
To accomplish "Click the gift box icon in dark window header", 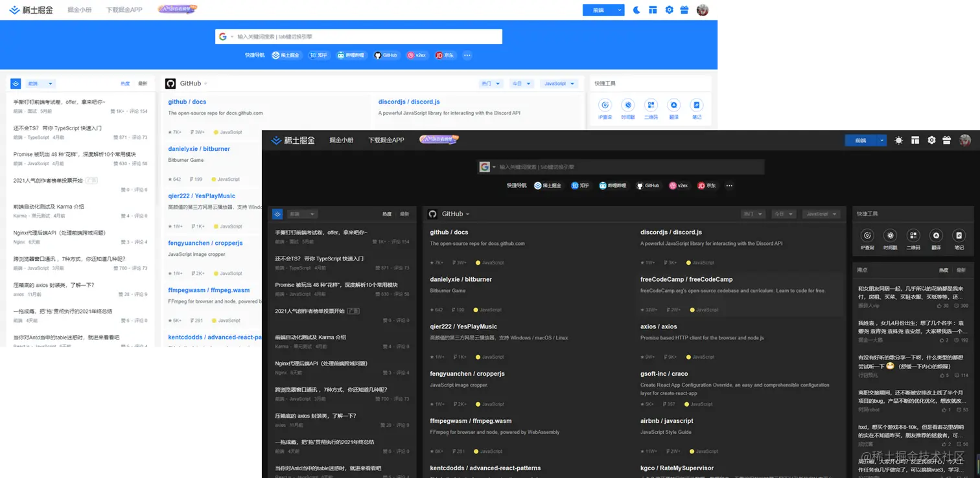I will coord(947,140).
